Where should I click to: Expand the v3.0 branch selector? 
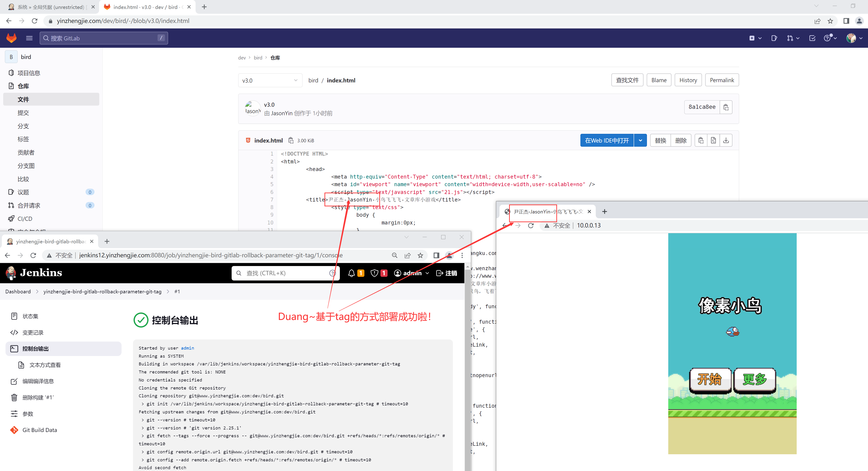[x=270, y=80]
